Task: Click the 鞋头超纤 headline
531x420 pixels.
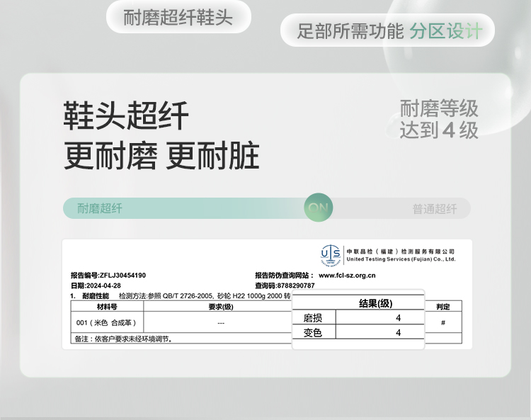Action: click(126, 116)
